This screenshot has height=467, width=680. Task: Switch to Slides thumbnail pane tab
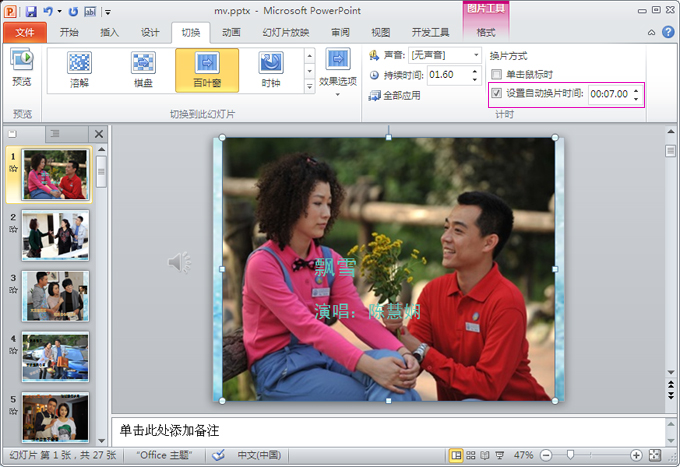[24, 134]
